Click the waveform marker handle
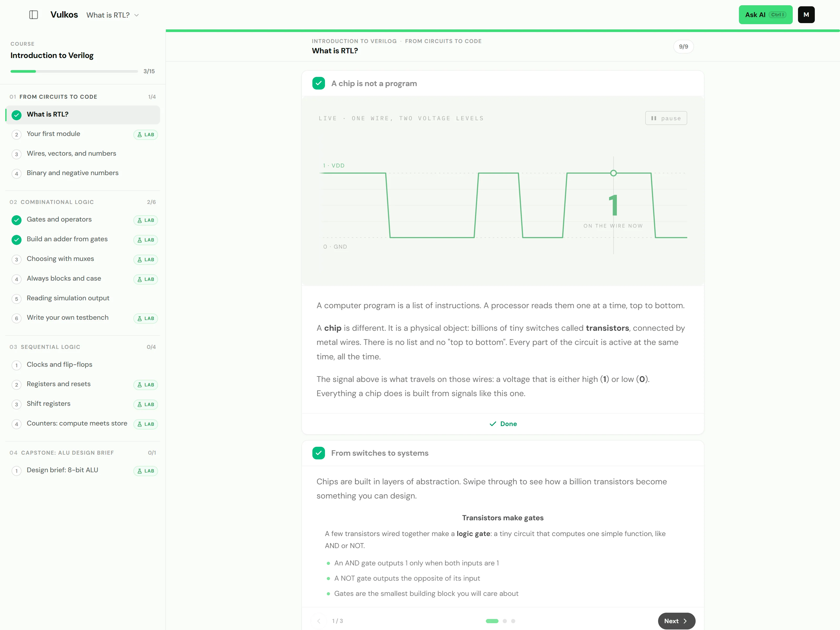Image resolution: width=840 pixels, height=630 pixels. (613, 173)
